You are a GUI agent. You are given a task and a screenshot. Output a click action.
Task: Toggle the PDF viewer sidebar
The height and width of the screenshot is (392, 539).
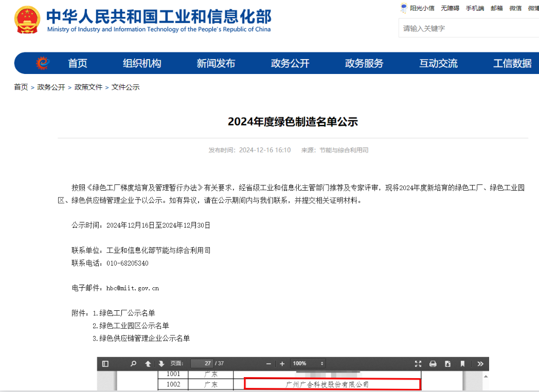(x=105, y=364)
